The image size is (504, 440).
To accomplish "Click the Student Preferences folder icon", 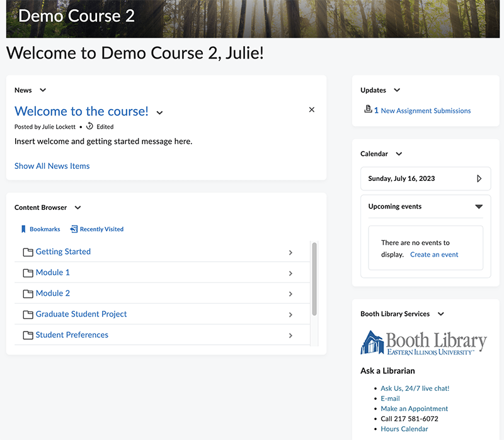I will pyautogui.click(x=28, y=335).
